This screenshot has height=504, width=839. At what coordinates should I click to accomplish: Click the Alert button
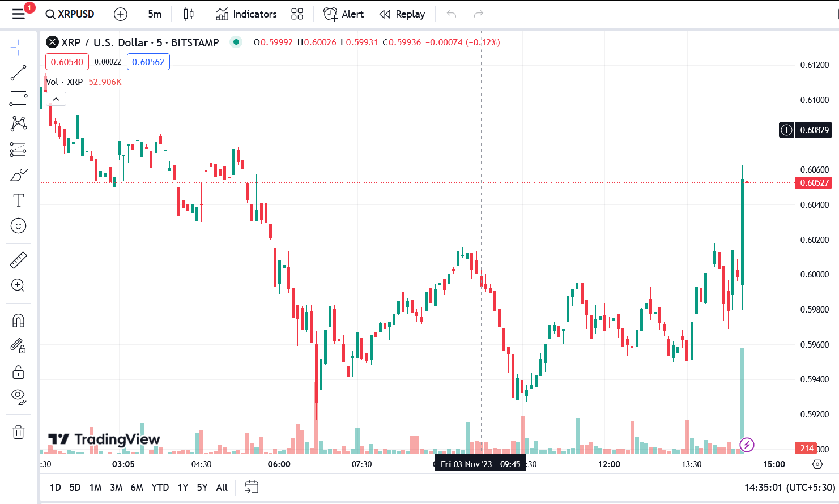coord(344,14)
